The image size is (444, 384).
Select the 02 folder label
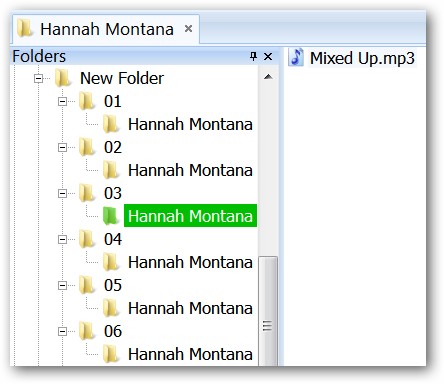click(113, 147)
